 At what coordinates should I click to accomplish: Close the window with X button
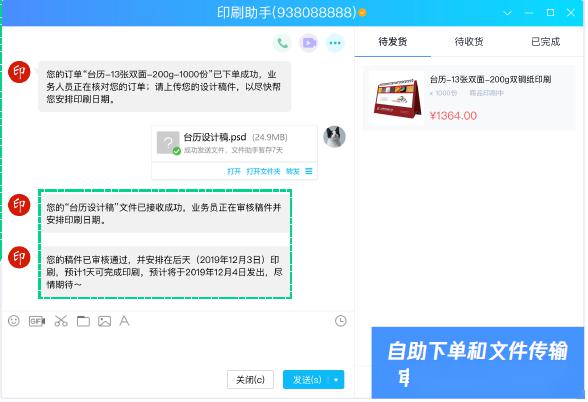click(571, 13)
